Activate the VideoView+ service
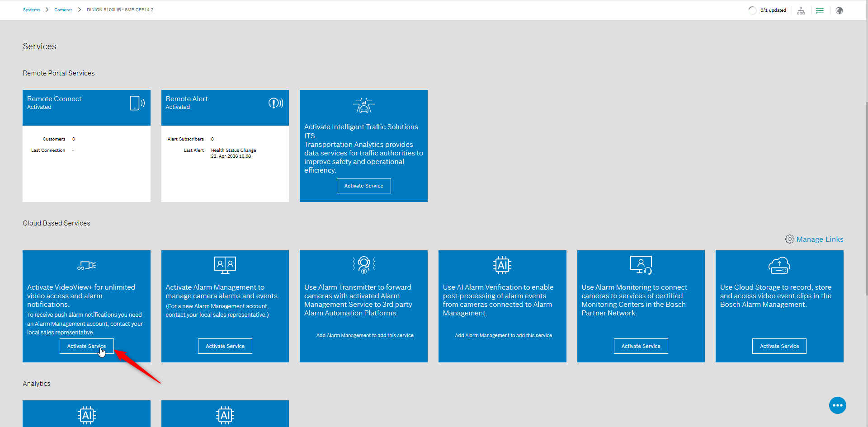 (86, 346)
